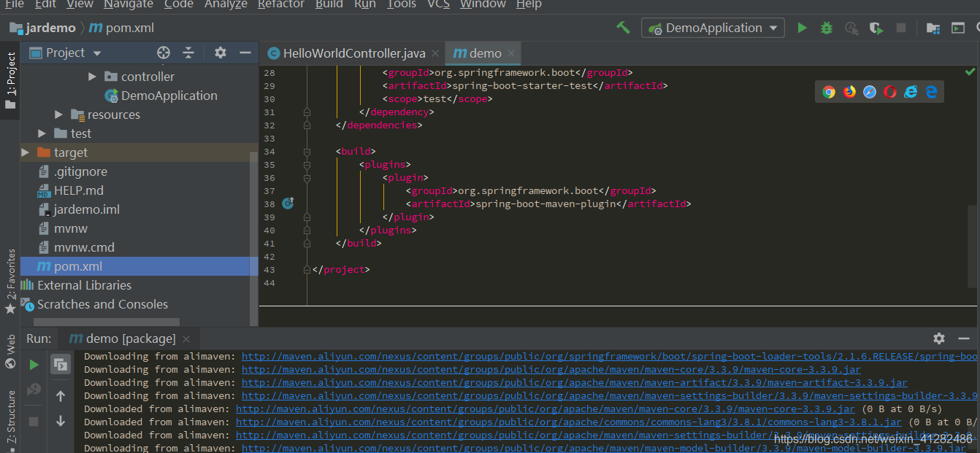Hide the Project panel with the minus icon
The width and height of the screenshot is (980, 453).
click(x=245, y=53)
